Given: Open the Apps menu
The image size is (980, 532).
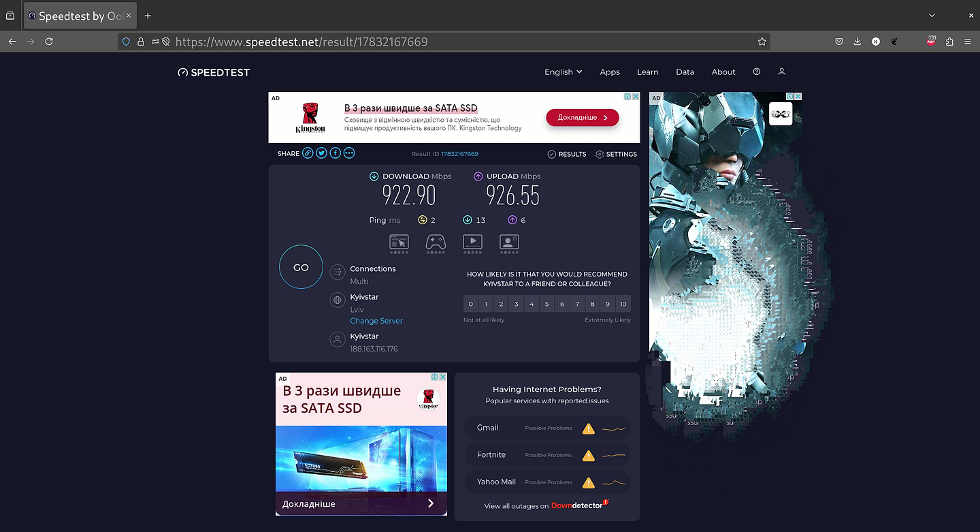Looking at the screenshot, I should tap(610, 72).
